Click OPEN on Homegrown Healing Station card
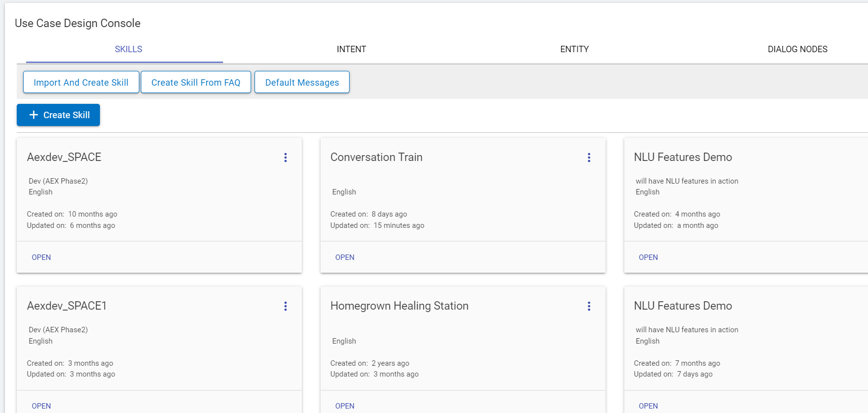Viewport: 868px width, 413px height. [x=345, y=406]
